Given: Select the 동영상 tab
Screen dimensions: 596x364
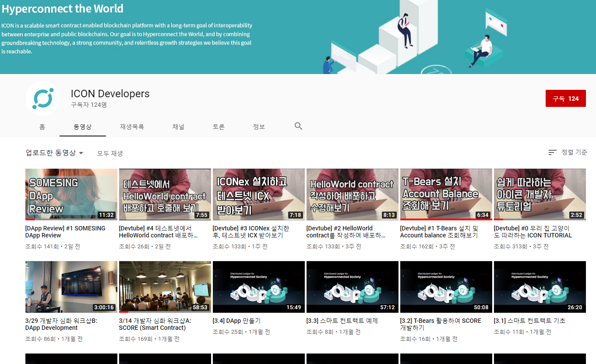Looking at the screenshot, I should 83,127.
